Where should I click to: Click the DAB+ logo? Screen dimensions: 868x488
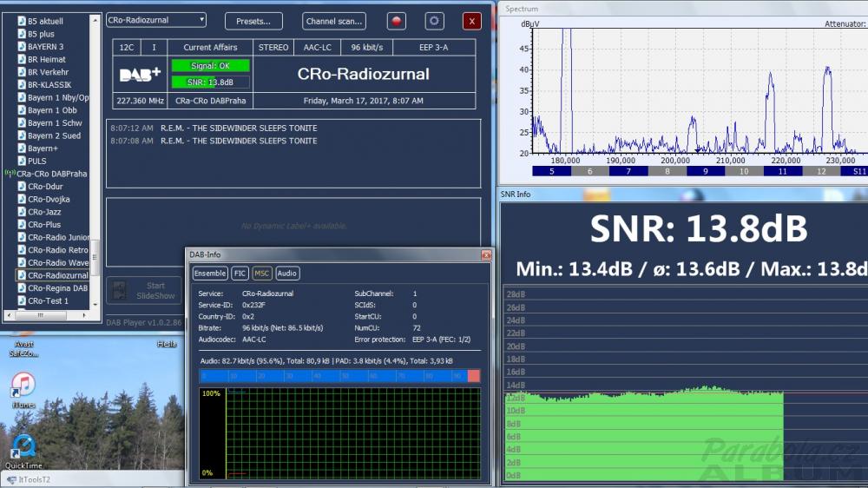(x=140, y=74)
